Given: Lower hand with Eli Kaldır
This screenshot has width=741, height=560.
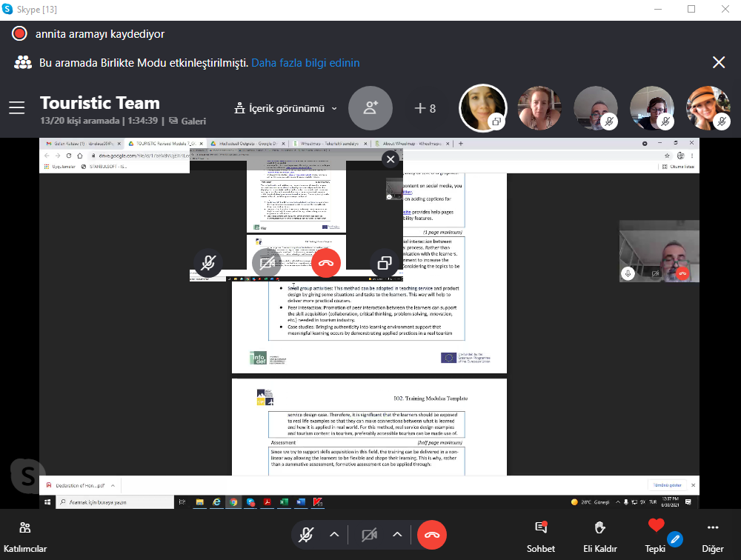Looking at the screenshot, I should pyautogui.click(x=599, y=535).
